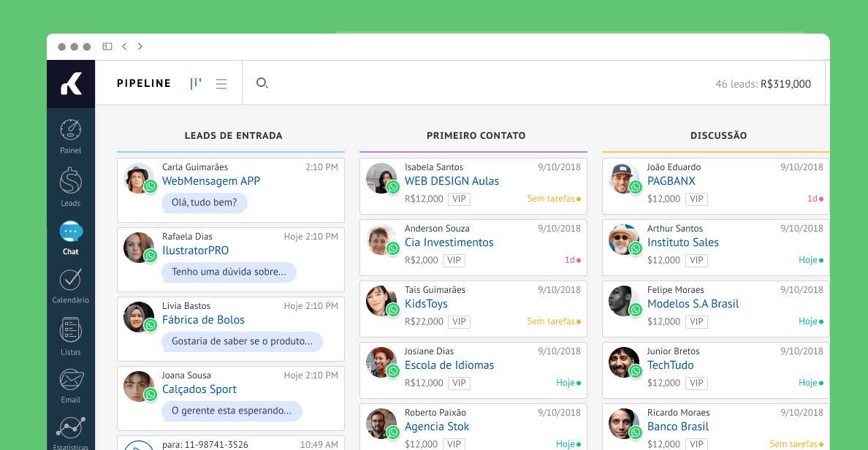Open the Email envelope icon
The width and height of the screenshot is (868, 450).
71,380
